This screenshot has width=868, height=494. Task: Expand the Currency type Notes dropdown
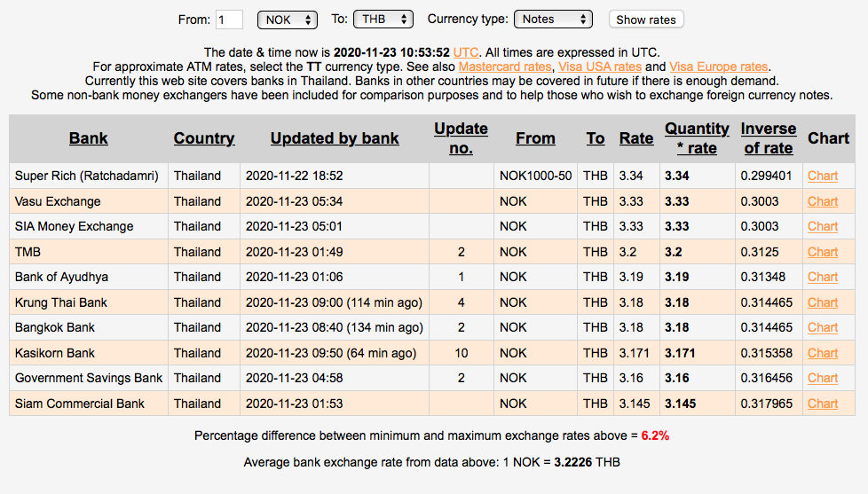(553, 19)
